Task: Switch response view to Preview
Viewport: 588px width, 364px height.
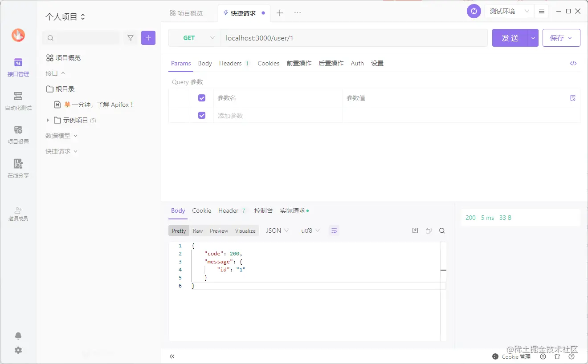Action: tap(219, 231)
